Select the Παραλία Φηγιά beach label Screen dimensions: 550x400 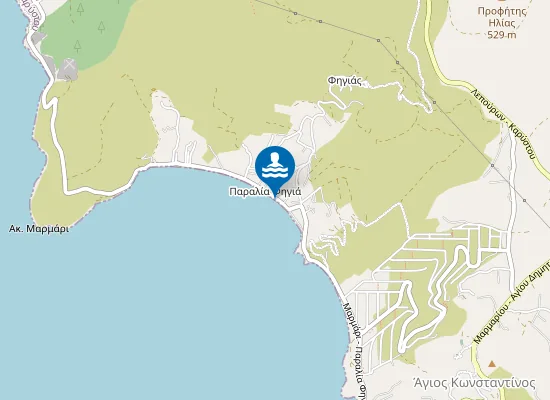[x=265, y=192]
